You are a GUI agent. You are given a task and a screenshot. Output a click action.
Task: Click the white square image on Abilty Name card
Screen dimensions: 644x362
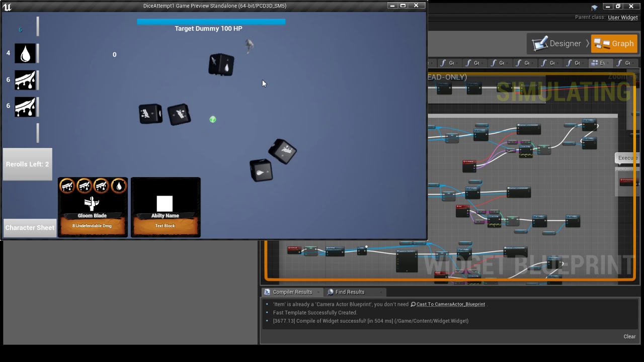pyautogui.click(x=165, y=204)
